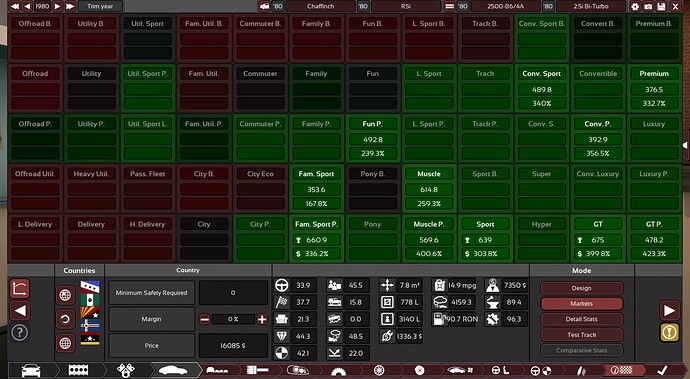690x379 pixels.
Task: Select the blue and white starred flag
Action: coord(90,287)
